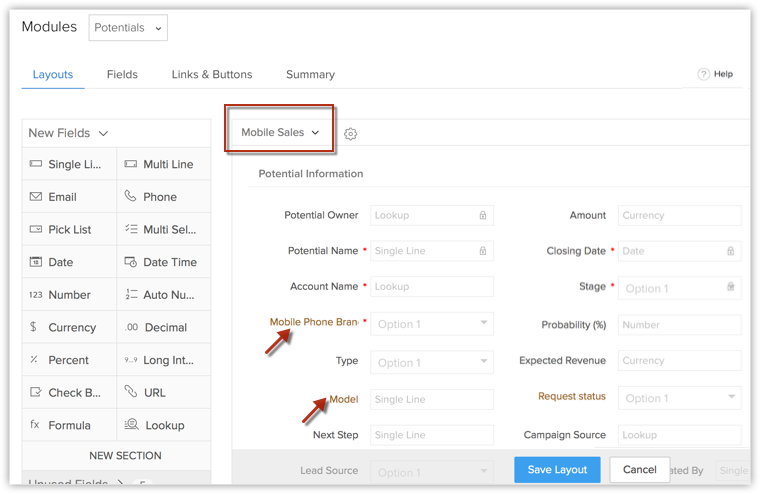Viewport: 760px width, 494px height.
Task: Expand the New Fields dropdown
Action: pyautogui.click(x=68, y=133)
